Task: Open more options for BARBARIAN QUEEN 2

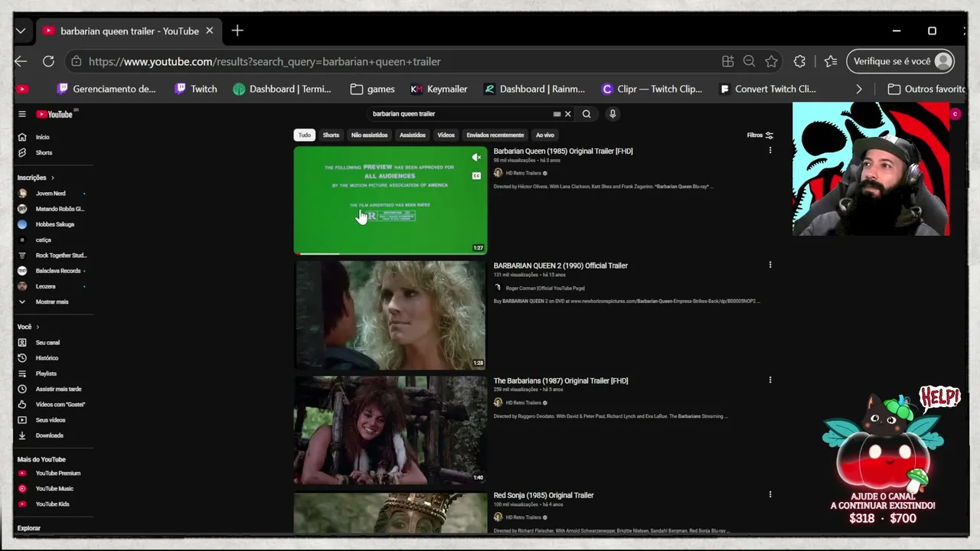Action: [770, 265]
